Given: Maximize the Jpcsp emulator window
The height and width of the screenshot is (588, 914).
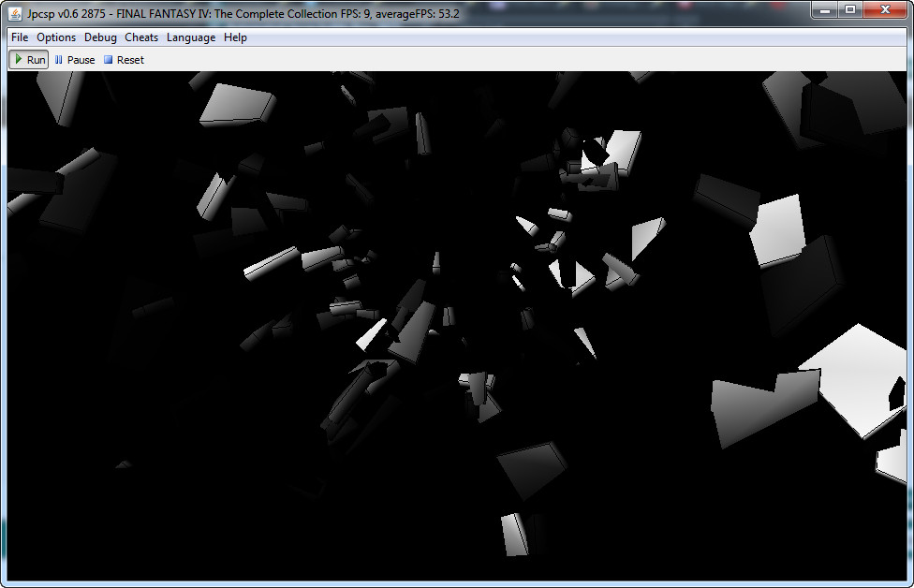Looking at the screenshot, I should click(850, 9).
